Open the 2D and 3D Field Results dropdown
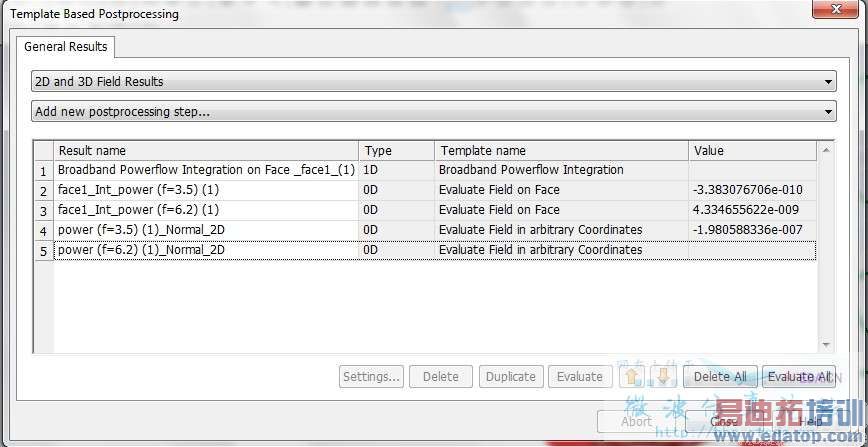The width and height of the screenshot is (868, 447). pos(434,81)
